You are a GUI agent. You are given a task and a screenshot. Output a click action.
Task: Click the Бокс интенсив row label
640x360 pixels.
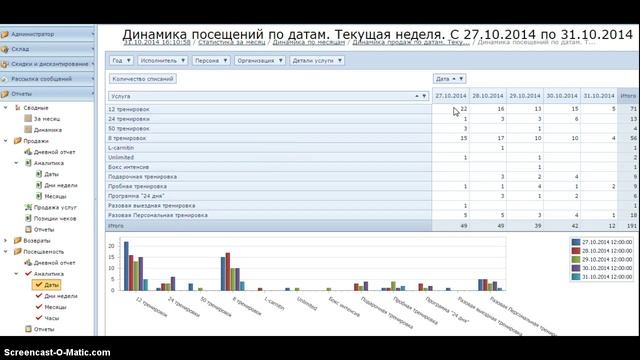[x=129, y=167]
